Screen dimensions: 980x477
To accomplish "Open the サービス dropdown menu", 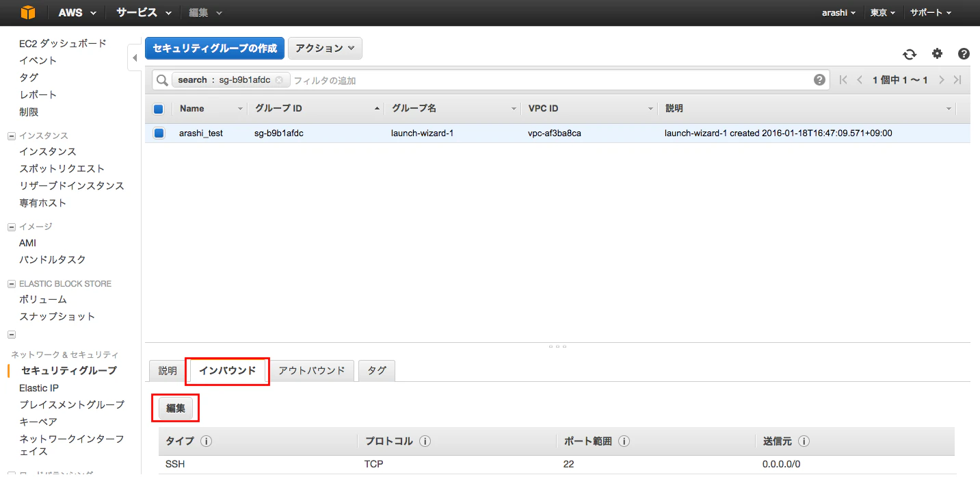I will tap(144, 12).
